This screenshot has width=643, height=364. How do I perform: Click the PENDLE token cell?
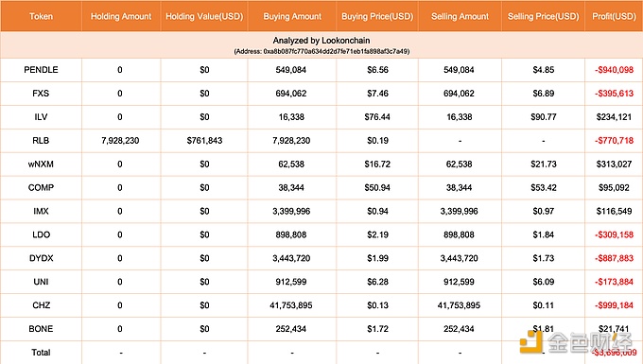point(41,70)
